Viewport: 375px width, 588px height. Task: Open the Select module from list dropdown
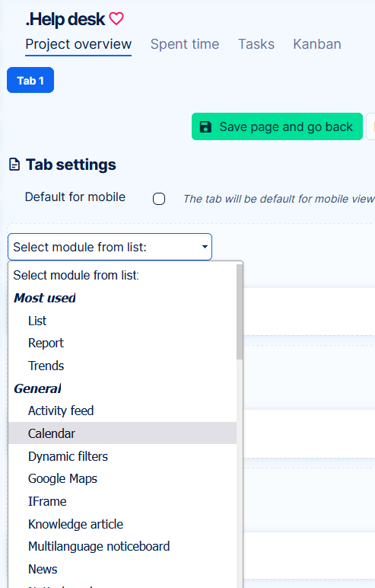tap(110, 247)
